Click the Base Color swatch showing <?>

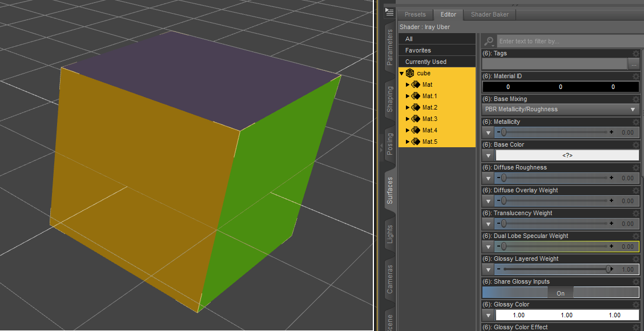[567, 156]
